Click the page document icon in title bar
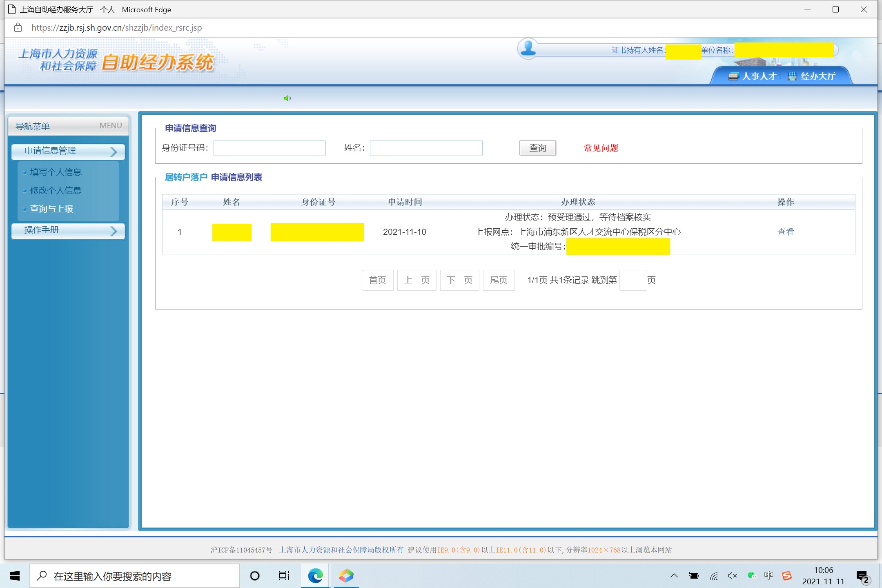 point(12,9)
